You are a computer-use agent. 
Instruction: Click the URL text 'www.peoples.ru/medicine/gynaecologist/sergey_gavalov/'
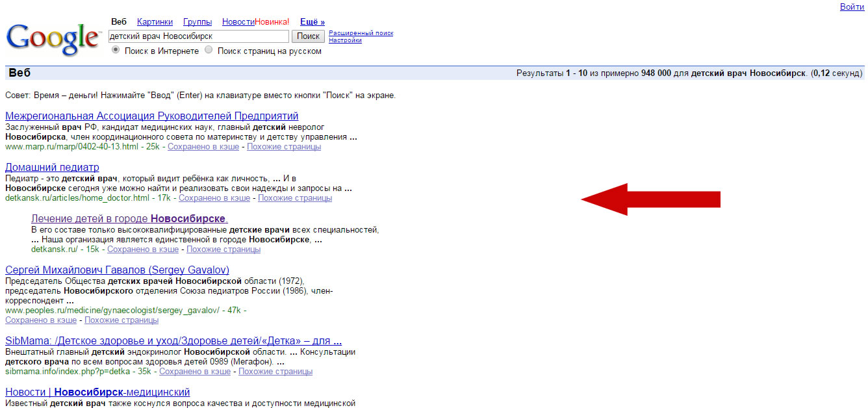pos(112,311)
